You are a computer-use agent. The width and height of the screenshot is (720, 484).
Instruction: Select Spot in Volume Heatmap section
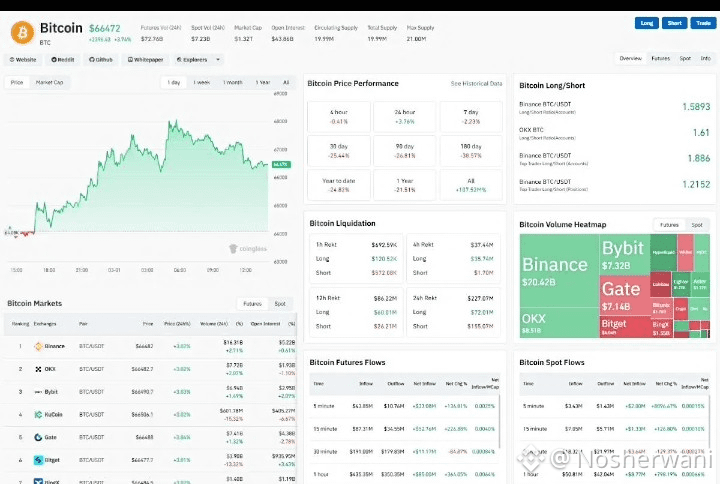697,225
